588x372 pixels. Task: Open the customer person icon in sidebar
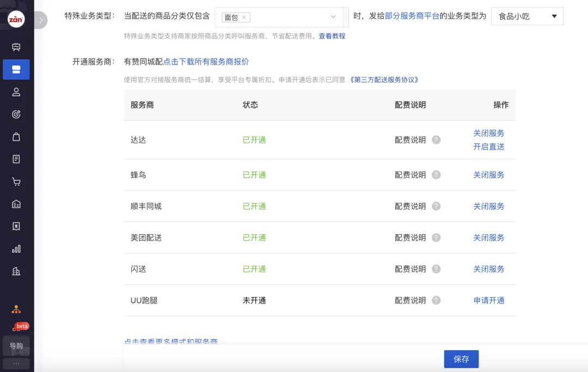[16, 92]
